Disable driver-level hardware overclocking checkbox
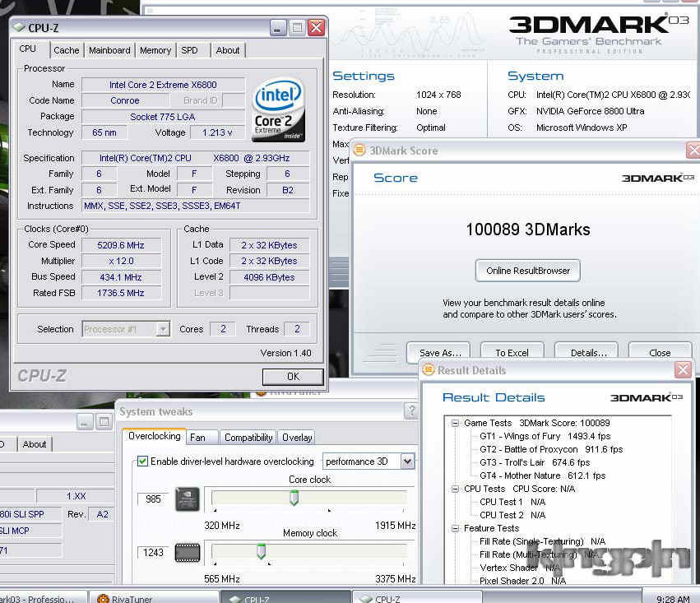The height and width of the screenshot is (603, 700). [x=142, y=462]
